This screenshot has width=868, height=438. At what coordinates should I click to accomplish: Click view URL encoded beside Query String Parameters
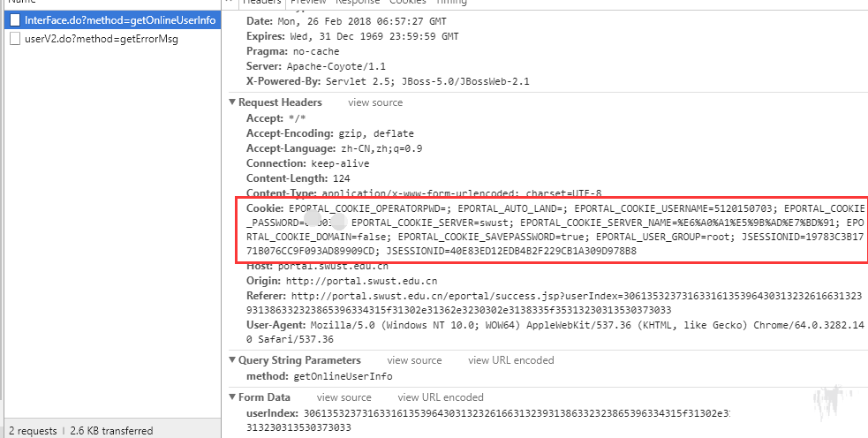click(x=511, y=360)
